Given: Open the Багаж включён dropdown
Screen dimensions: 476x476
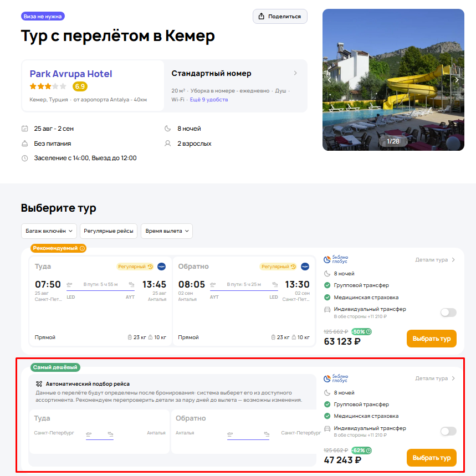Looking at the screenshot, I should [49, 231].
